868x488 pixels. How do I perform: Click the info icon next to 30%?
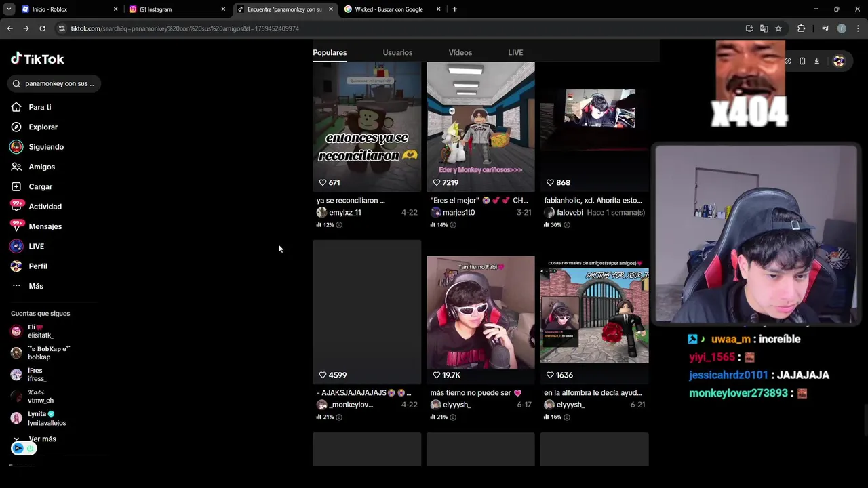(567, 225)
